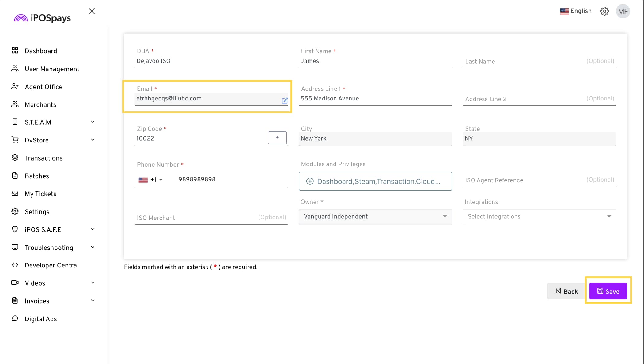Screen dimensions: 644x364
Task: Open Developer Central menu item
Action: (x=51, y=265)
